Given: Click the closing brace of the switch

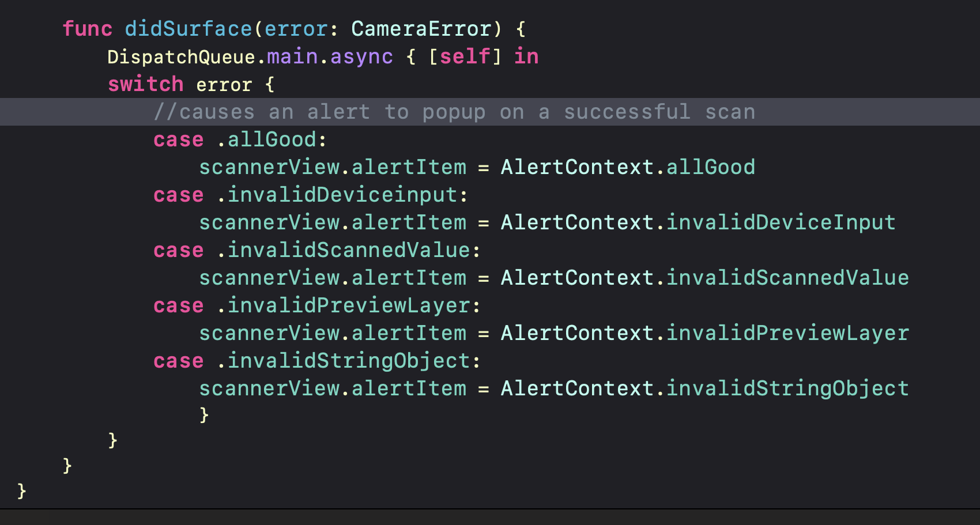Looking at the screenshot, I should 204,415.
